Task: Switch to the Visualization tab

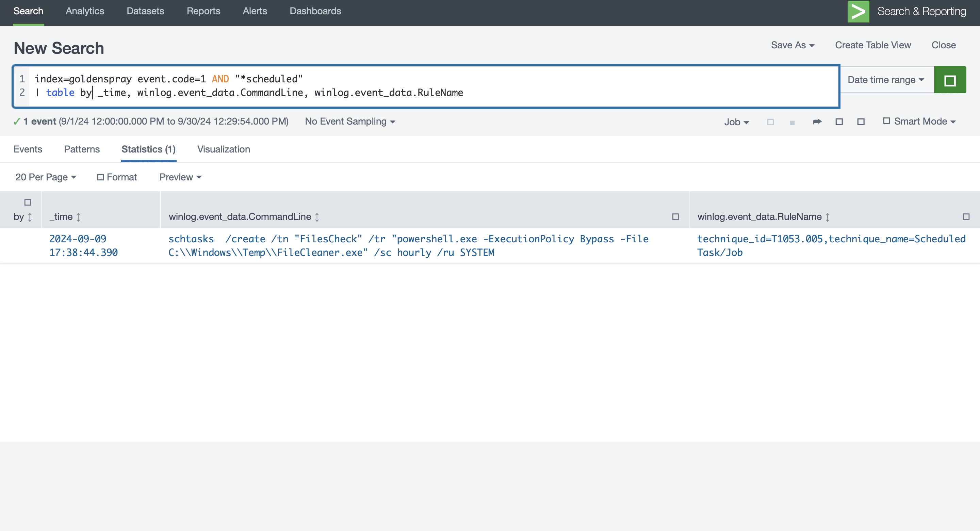Action: coord(224,149)
